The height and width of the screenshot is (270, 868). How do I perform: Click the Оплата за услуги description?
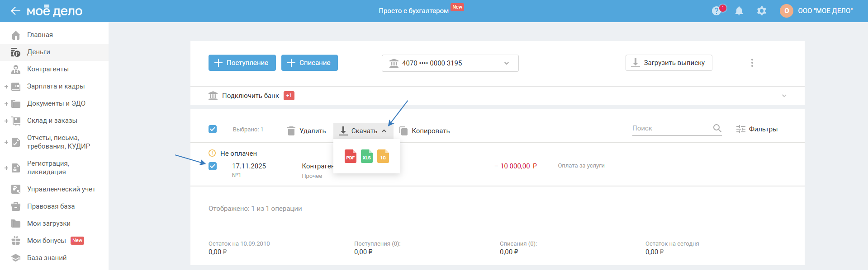581,166
